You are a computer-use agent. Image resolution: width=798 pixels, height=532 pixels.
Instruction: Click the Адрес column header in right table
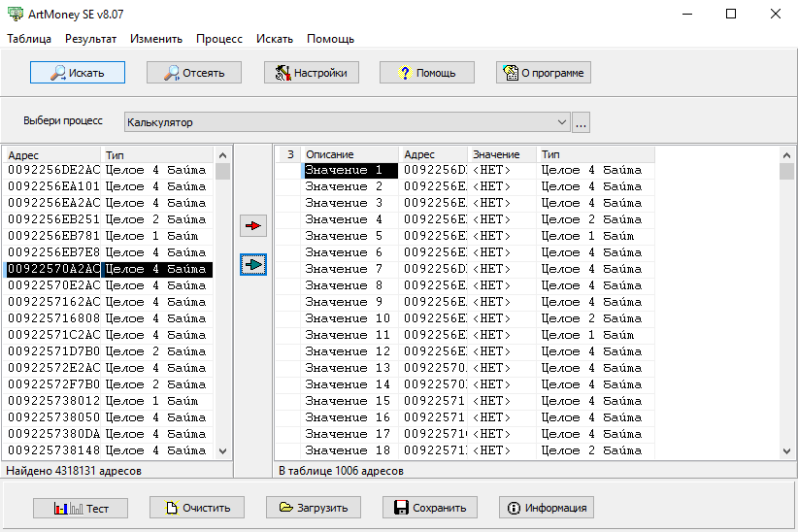tap(433, 154)
